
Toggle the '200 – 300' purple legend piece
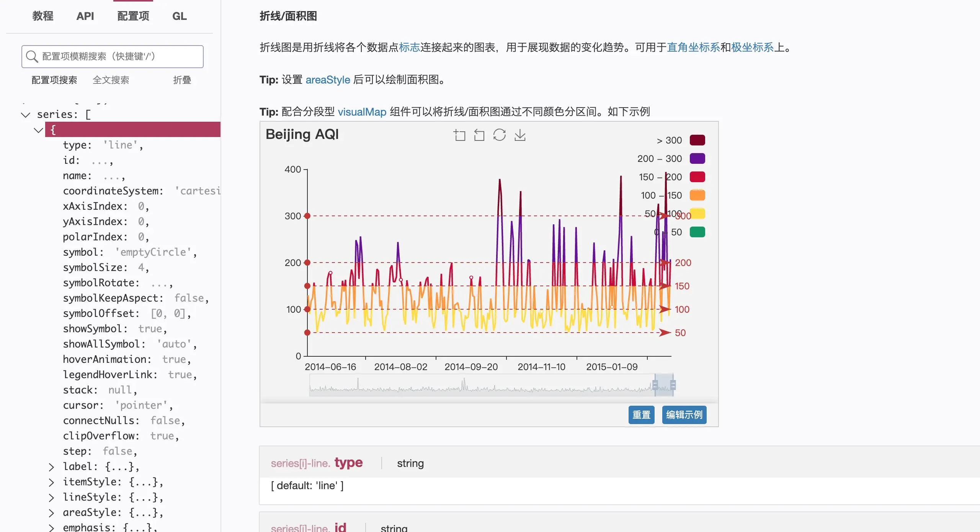tap(697, 158)
